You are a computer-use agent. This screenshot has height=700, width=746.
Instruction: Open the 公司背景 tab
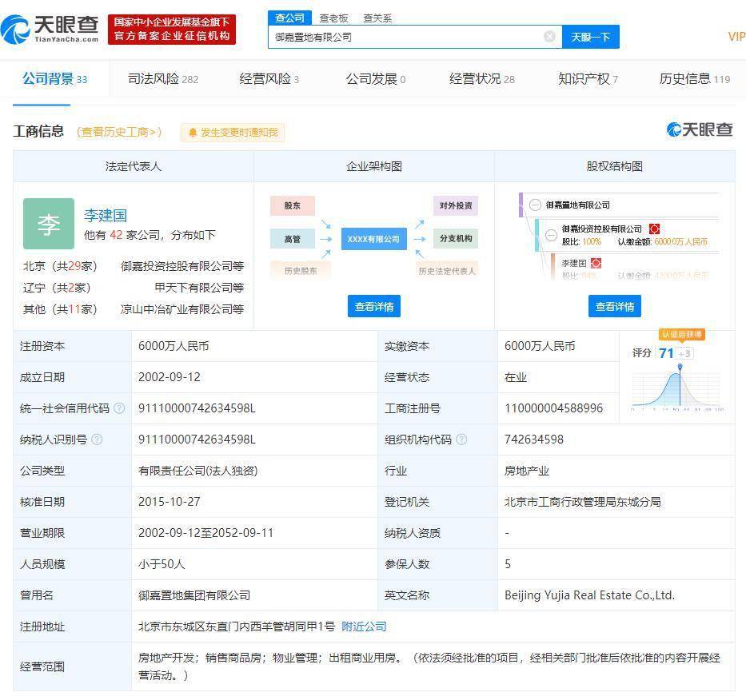pyautogui.click(x=54, y=79)
